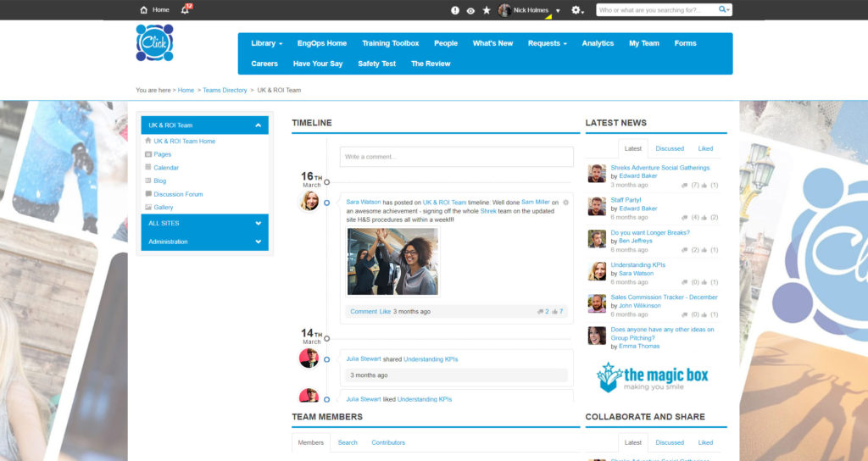Select Members tab in Team Members
Image resolution: width=868 pixels, height=461 pixels.
(310, 442)
